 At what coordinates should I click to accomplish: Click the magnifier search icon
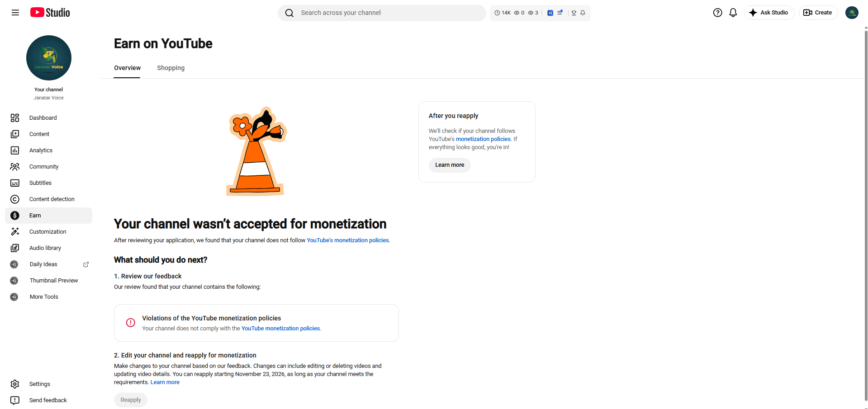click(289, 13)
